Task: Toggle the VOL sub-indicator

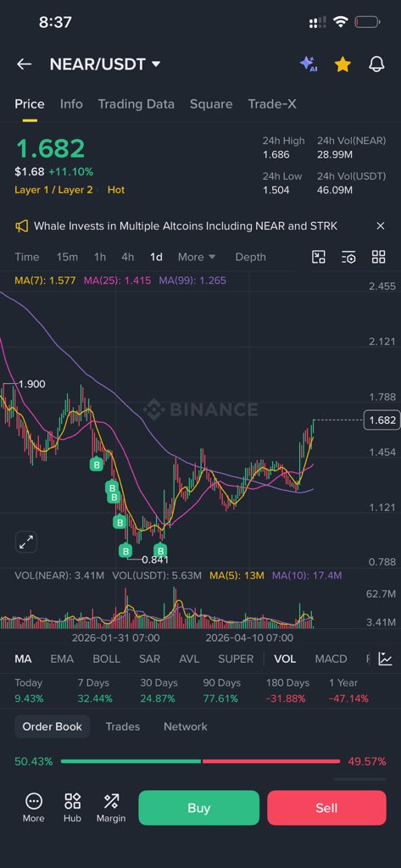Action: 285,659
